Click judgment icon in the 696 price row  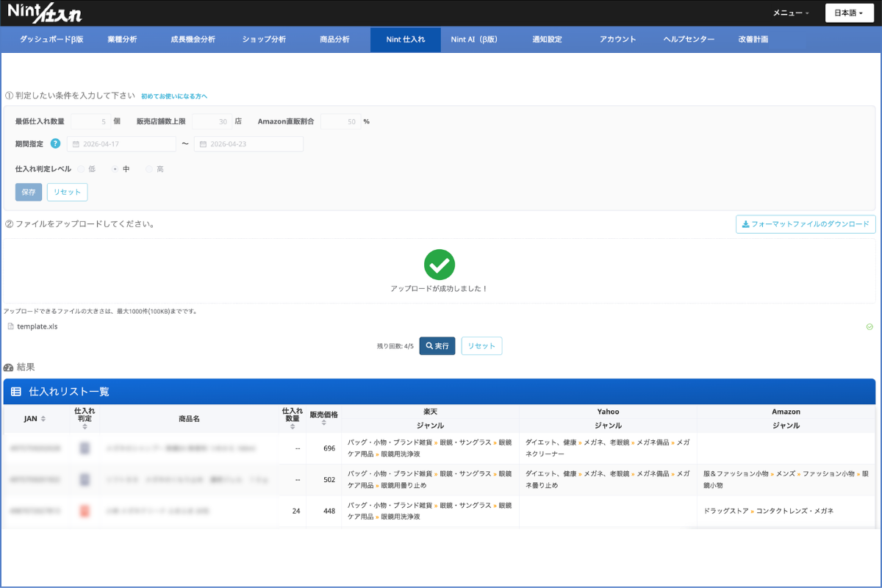pos(85,448)
